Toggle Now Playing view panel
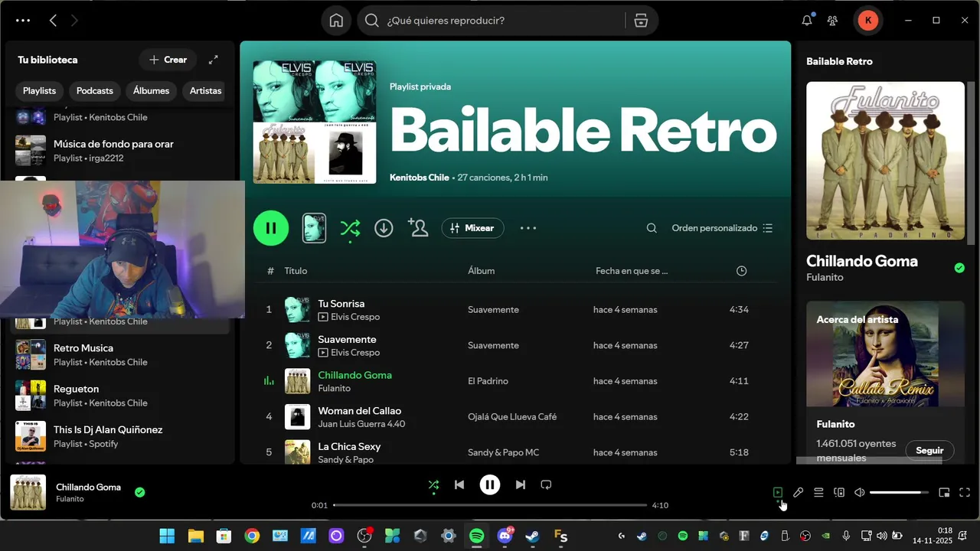This screenshot has height=551, width=980. pyautogui.click(x=777, y=493)
